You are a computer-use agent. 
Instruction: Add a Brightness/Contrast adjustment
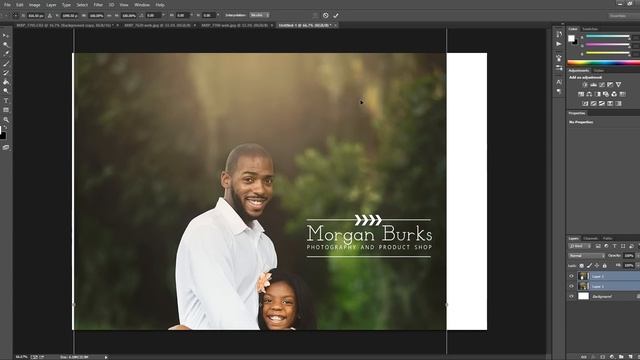(x=585, y=84)
